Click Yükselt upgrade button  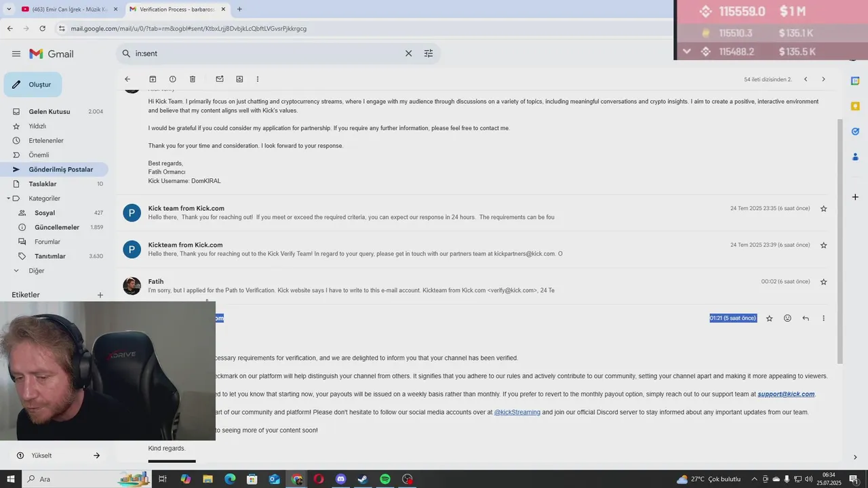click(58, 455)
